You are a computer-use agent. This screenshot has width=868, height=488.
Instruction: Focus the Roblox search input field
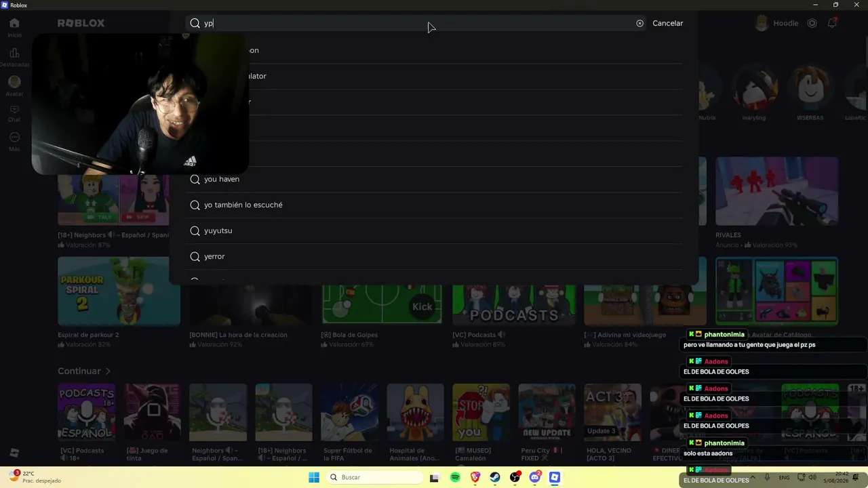(x=417, y=23)
